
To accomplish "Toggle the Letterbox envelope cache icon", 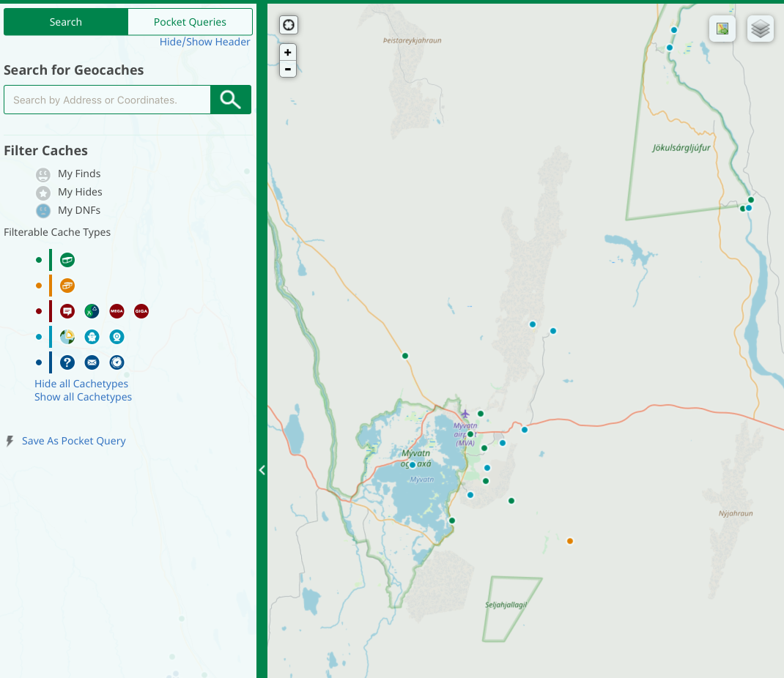I will (x=92, y=362).
